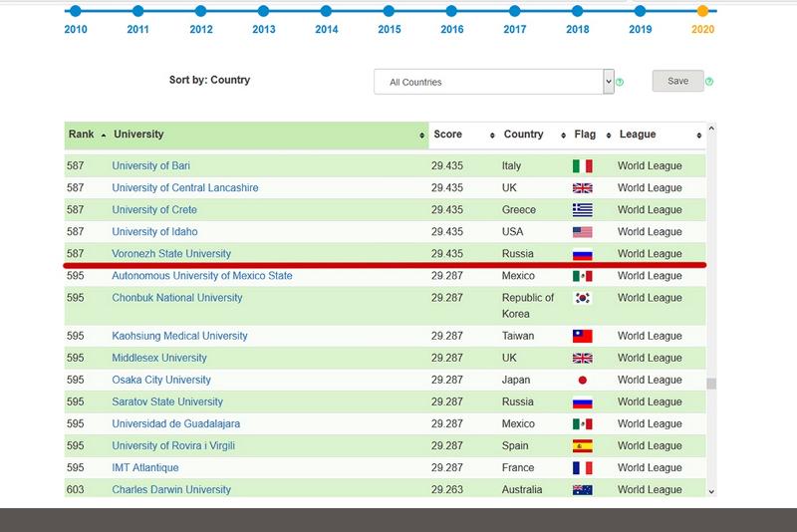
Task: Open Voronezh State University link
Action: pyautogui.click(x=171, y=254)
